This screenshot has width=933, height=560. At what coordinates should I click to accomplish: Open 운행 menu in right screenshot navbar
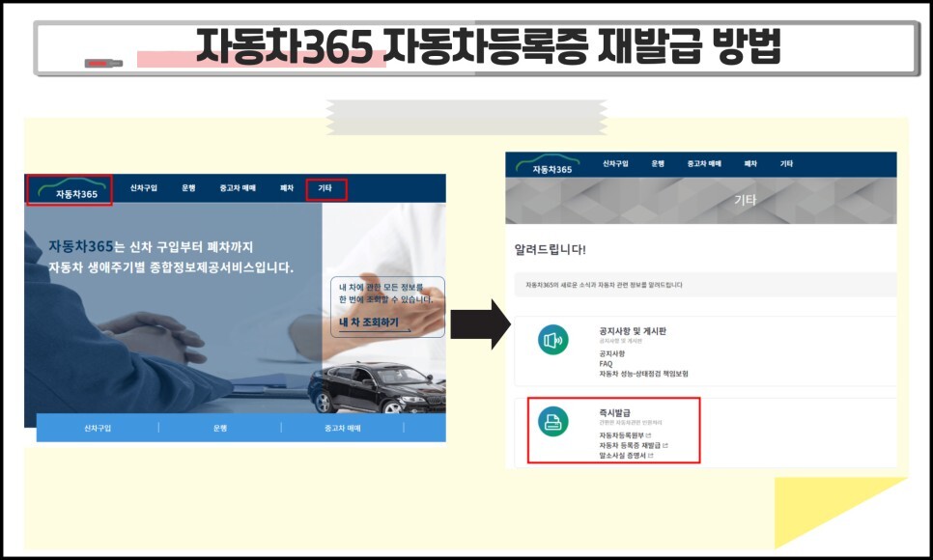pos(658,164)
